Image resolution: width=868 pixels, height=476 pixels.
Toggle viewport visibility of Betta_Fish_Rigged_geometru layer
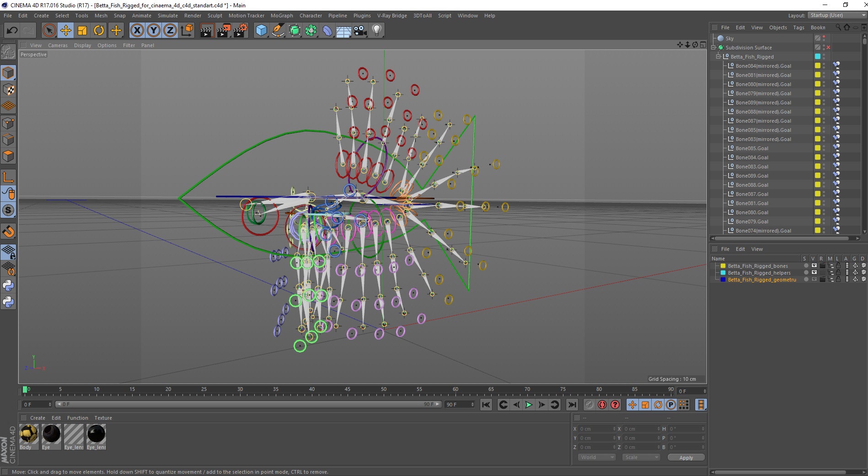pos(814,279)
